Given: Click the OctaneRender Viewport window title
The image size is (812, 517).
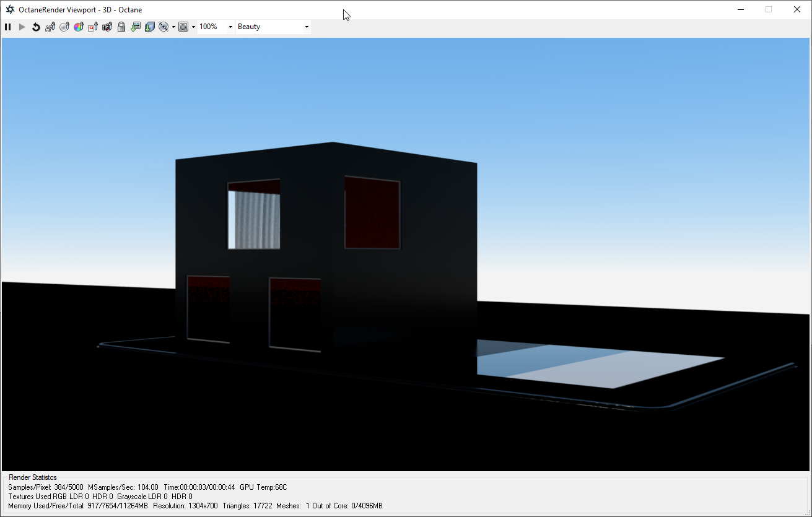Looking at the screenshot, I should coord(81,9).
